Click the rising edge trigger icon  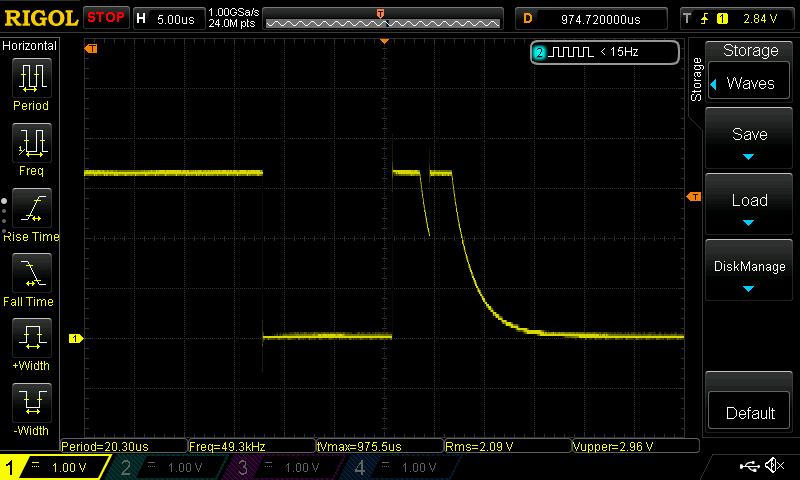click(x=705, y=19)
